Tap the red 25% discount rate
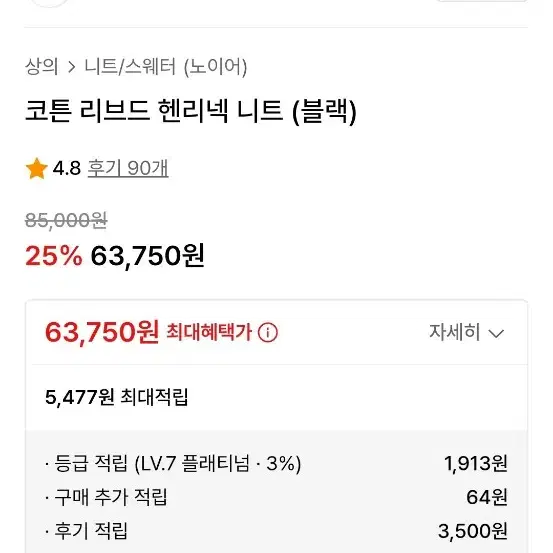This screenshot has width=553, height=553. click(x=54, y=256)
